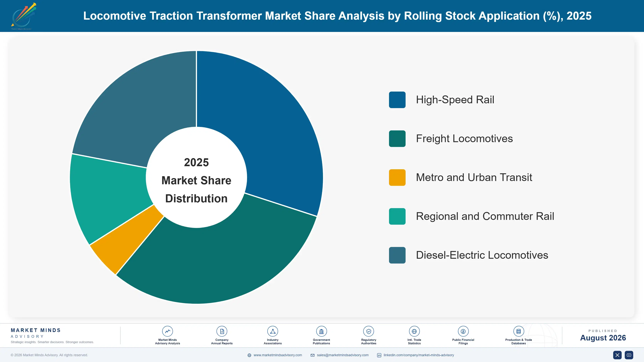Click sales@marketmindsadvisory.com email link
644x362 pixels.
pos(342,355)
